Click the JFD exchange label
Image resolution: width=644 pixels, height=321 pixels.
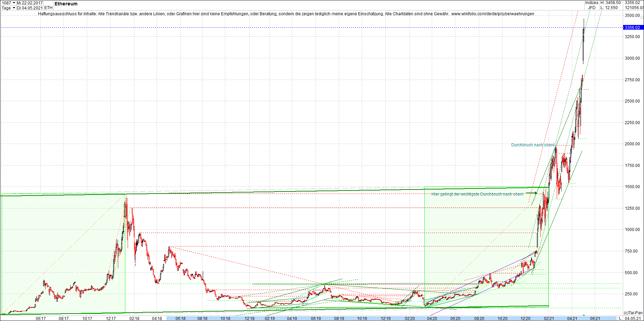click(592, 8)
